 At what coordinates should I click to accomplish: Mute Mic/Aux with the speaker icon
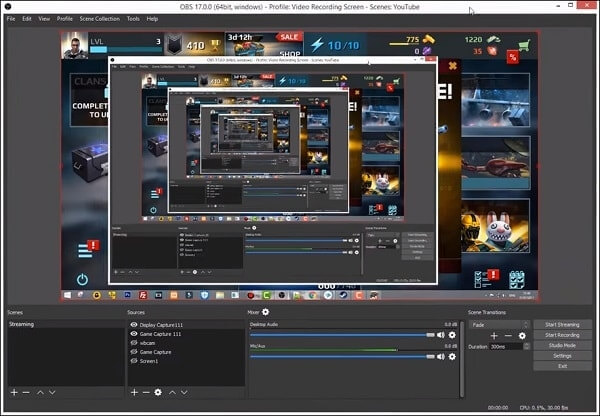[x=441, y=357]
